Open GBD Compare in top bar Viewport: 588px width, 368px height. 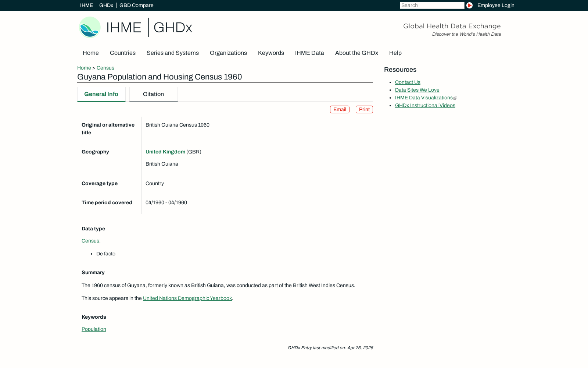pyautogui.click(x=136, y=5)
